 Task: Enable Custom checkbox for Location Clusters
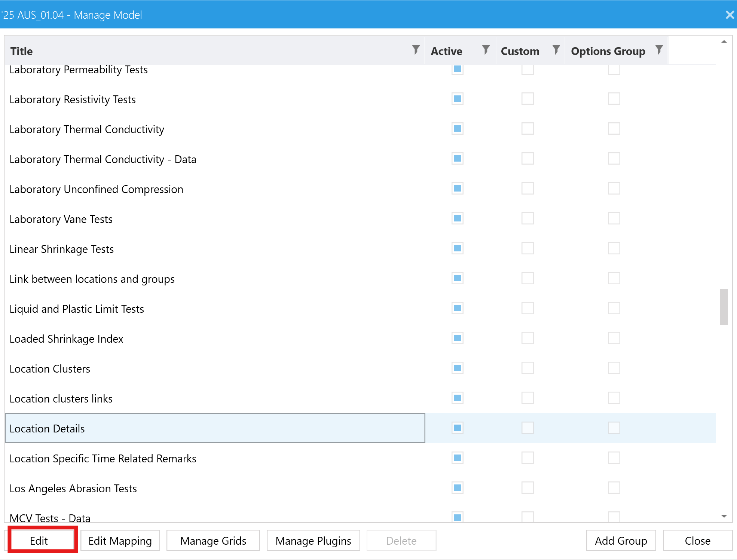527,368
